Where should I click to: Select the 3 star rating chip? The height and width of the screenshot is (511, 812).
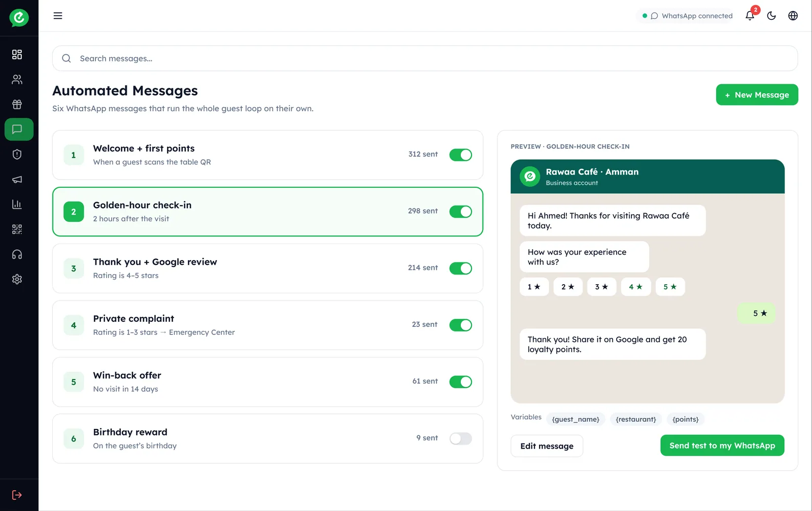click(602, 287)
